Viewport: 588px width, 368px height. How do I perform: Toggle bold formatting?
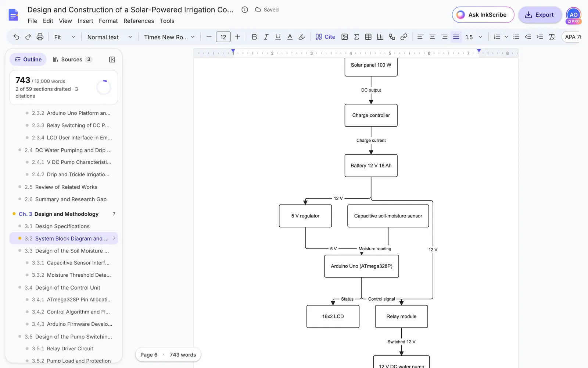point(254,37)
